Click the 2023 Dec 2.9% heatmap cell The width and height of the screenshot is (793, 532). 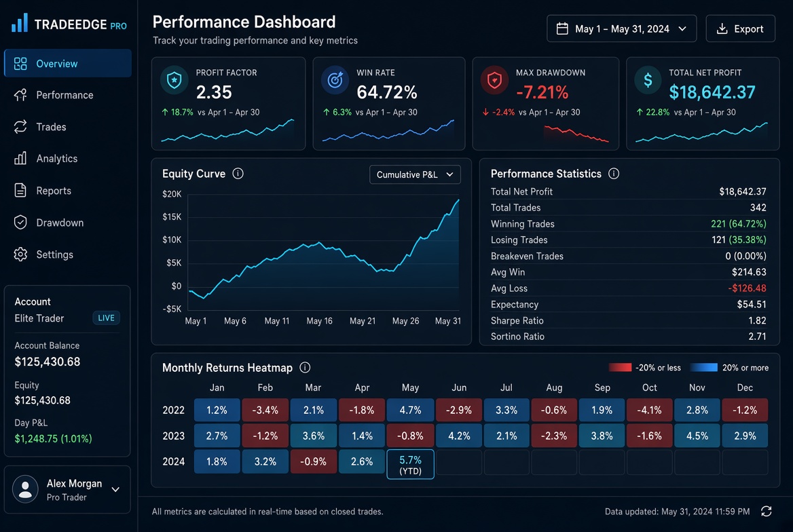pos(745,436)
